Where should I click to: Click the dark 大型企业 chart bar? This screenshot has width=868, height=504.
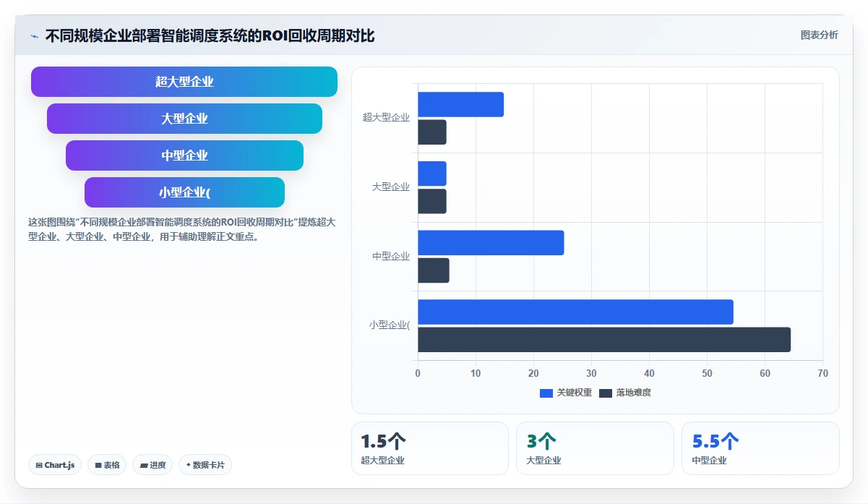click(432, 201)
